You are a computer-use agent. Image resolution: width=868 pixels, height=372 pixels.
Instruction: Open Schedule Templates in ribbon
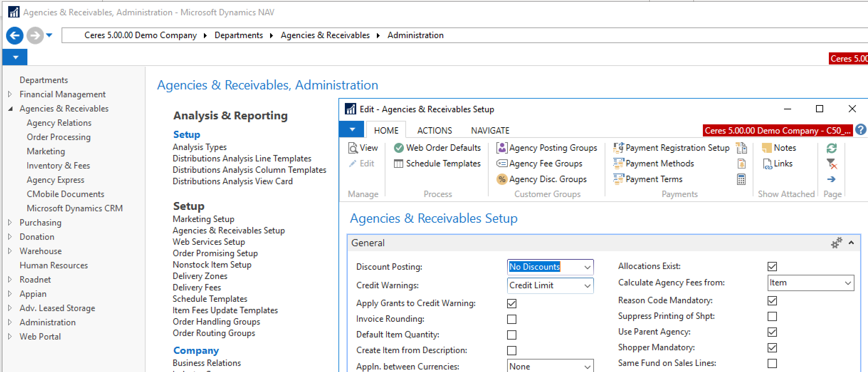click(x=438, y=164)
